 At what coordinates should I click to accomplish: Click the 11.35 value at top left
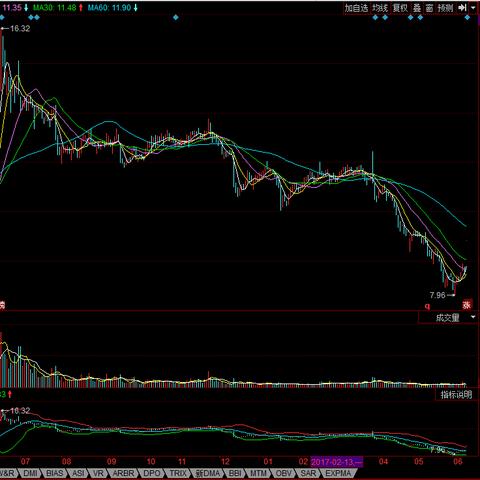12,8
